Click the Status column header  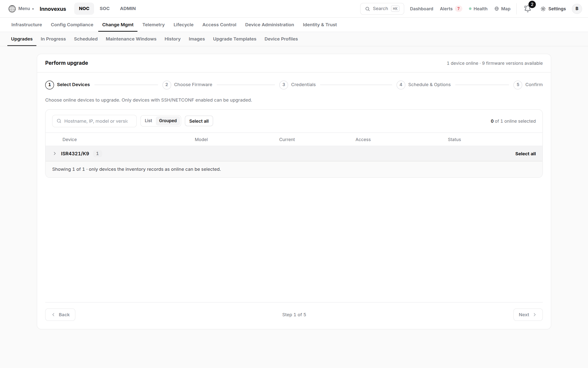454,140
